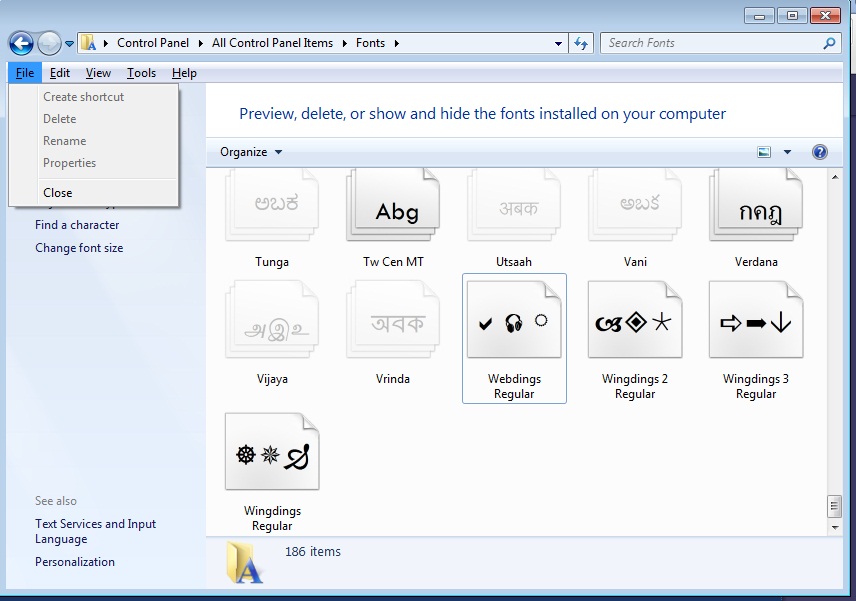Go back with the Back arrow button
Image resolution: width=856 pixels, height=601 pixels.
pyautogui.click(x=21, y=43)
